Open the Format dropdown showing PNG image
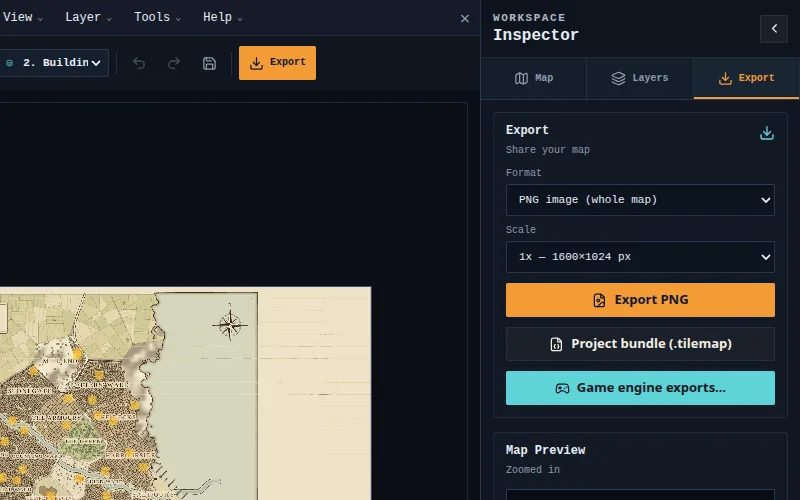The width and height of the screenshot is (800, 500). tap(640, 200)
